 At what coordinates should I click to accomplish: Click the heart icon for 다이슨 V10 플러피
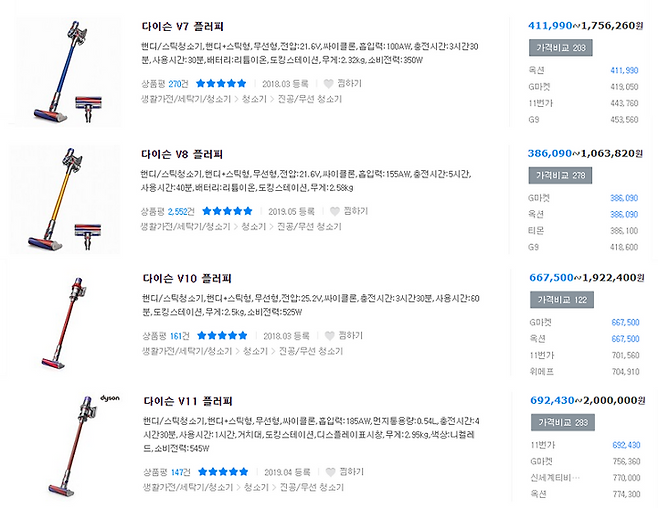click(329, 336)
